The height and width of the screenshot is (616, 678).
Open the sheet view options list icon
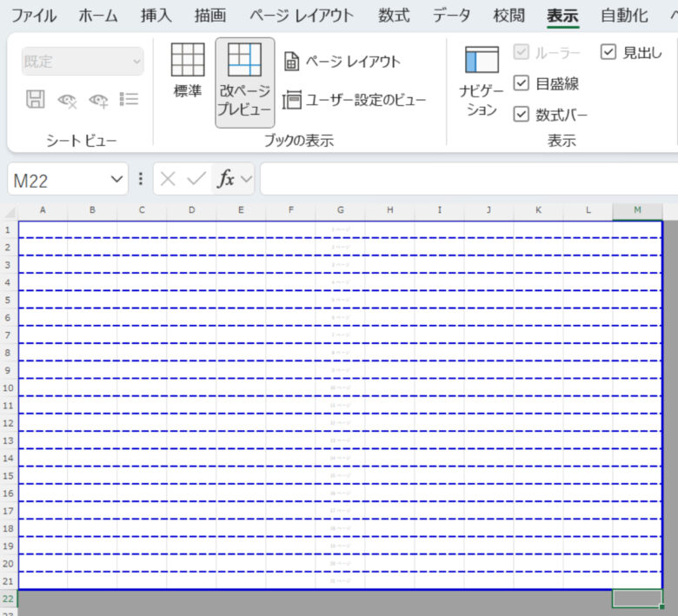click(129, 99)
